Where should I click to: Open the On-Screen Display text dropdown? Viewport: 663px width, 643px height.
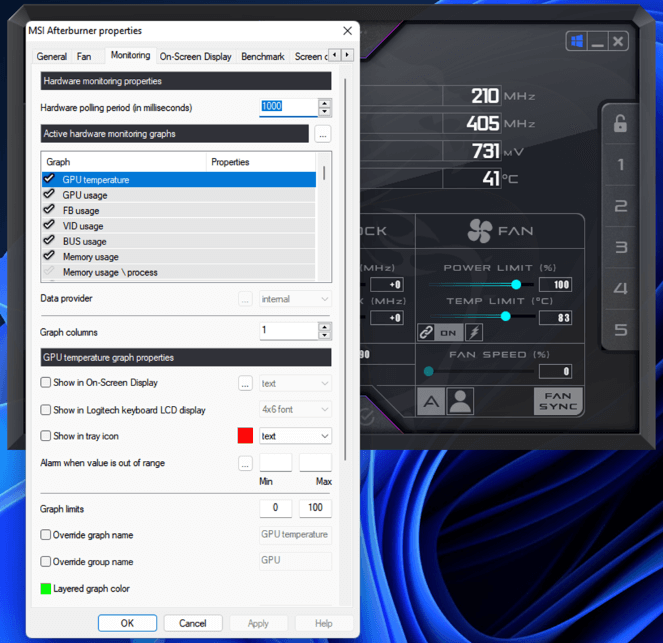(295, 383)
